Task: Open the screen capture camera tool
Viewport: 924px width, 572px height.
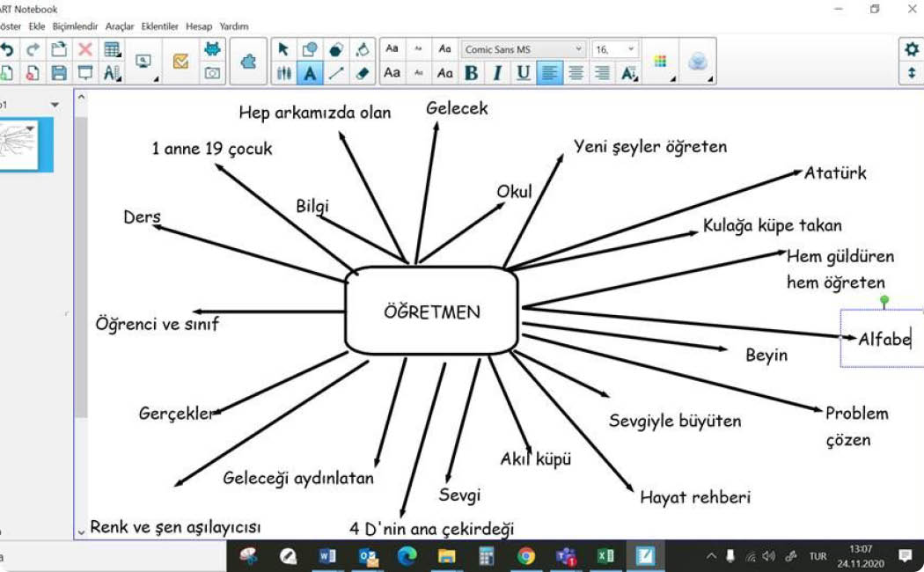Action: pos(212,73)
